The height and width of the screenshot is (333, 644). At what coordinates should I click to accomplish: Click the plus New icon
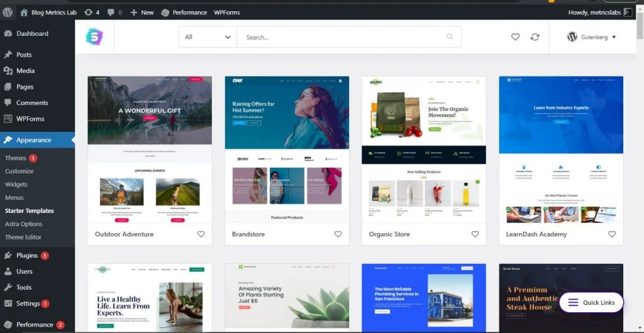pos(133,13)
